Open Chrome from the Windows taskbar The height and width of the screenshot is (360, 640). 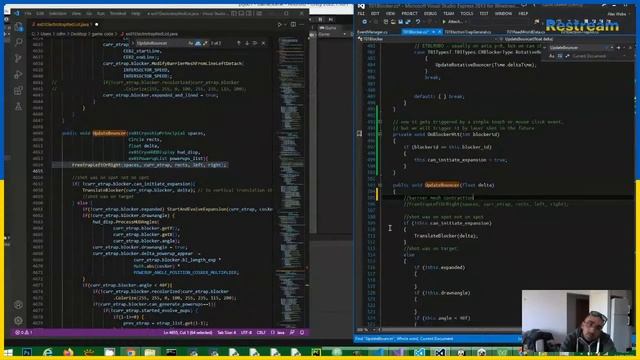(131, 352)
